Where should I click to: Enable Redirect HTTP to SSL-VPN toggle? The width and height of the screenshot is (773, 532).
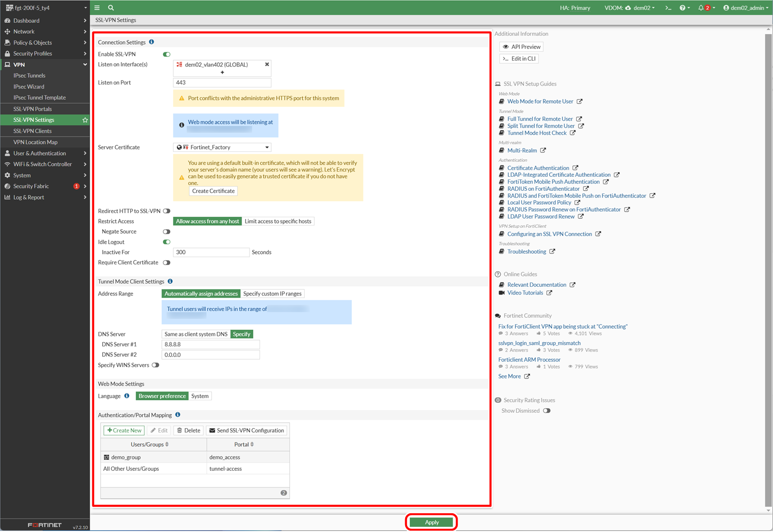point(167,211)
